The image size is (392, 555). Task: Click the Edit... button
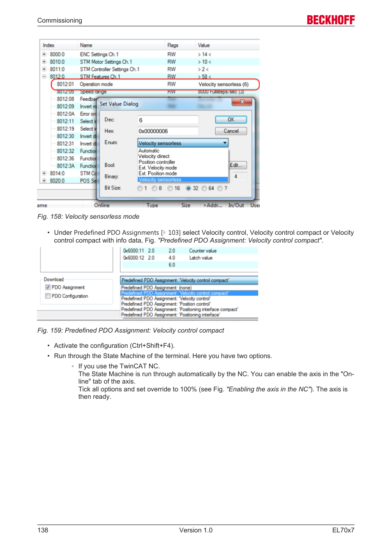click(238, 165)
